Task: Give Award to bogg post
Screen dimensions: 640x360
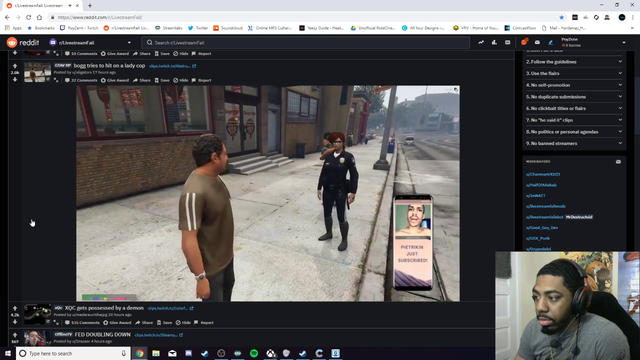Action: click(115, 80)
